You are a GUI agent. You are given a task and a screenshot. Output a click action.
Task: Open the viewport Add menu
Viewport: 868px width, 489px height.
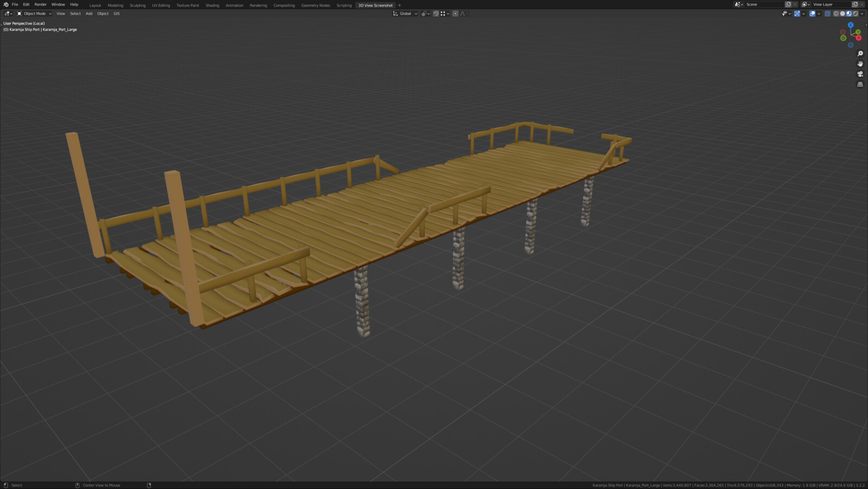tap(89, 14)
